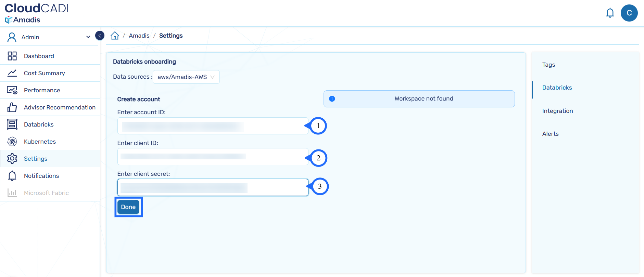
Task: Focus the Enter account ID field
Action: pos(212,126)
